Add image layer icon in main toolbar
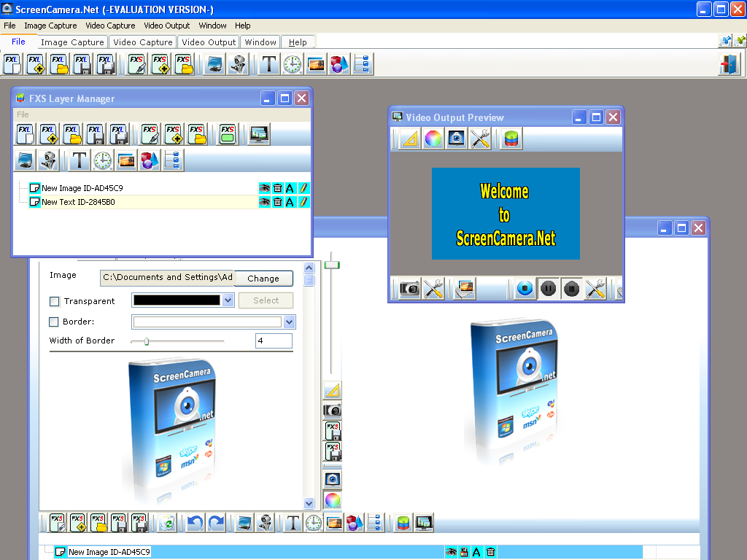This screenshot has width=747, height=560. coord(316,64)
